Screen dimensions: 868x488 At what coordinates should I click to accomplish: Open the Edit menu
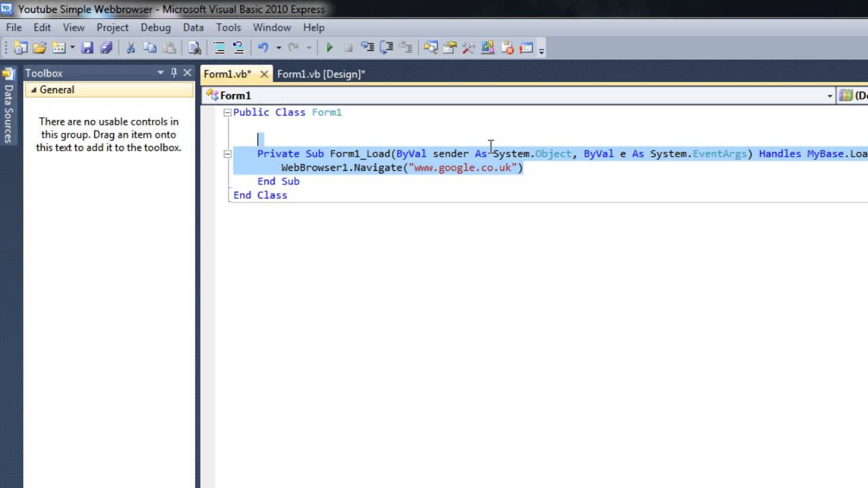coord(42,27)
